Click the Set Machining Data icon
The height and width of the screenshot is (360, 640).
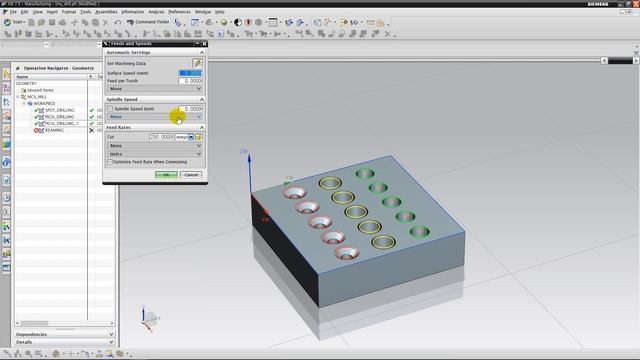pos(197,63)
